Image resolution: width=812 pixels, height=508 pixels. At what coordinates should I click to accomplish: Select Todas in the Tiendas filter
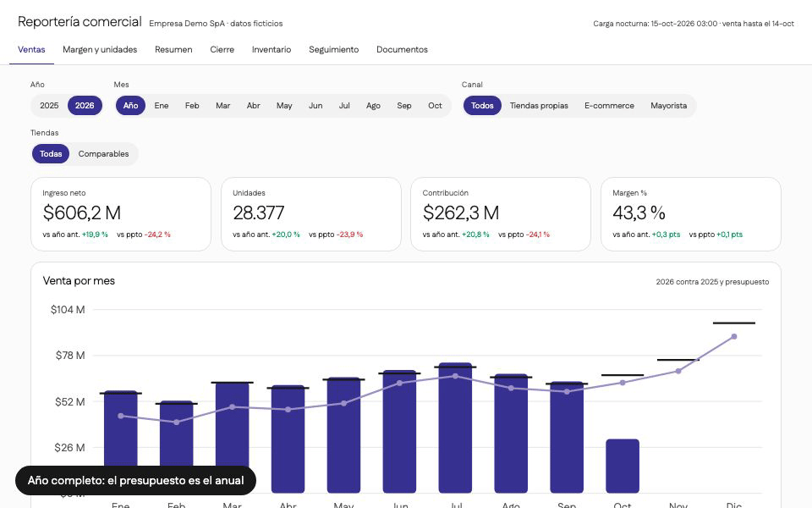pos(51,154)
